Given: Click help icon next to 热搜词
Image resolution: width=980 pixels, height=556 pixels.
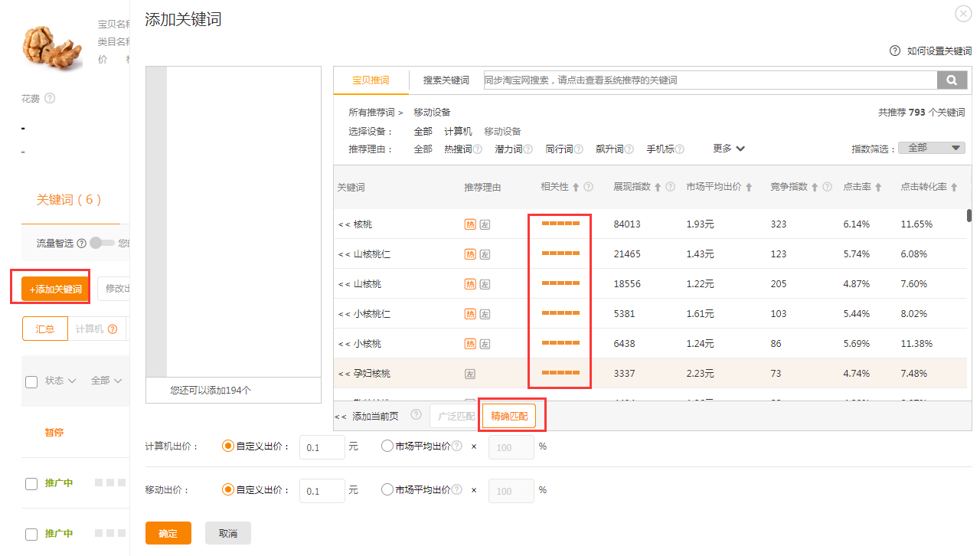Looking at the screenshot, I should pos(477,149).
